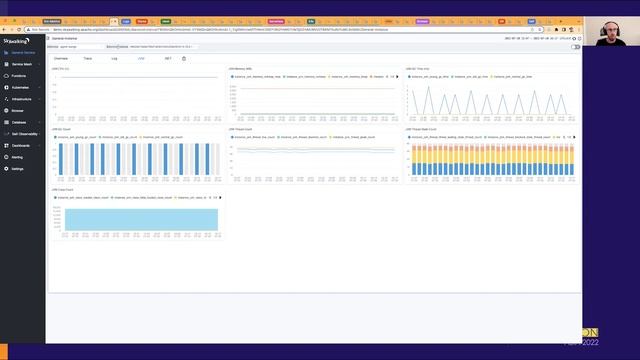Go to next legend page in JVM Memory chart
The width and height of the screenshot is (640, 360).
pos(397,77)
